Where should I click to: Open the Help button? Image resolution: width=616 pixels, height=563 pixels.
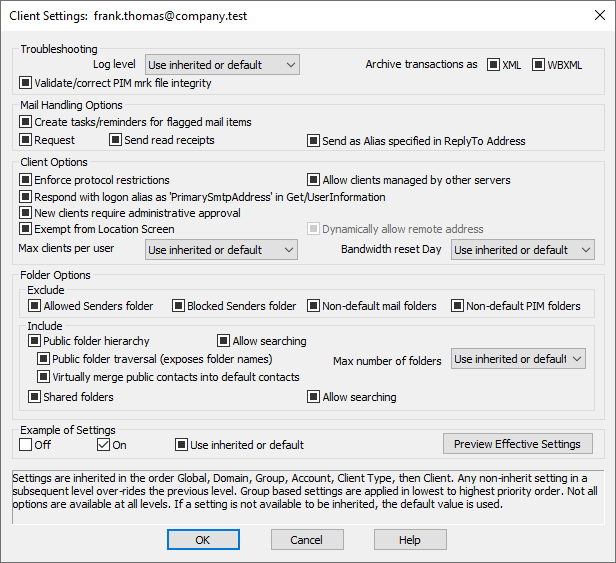coord(410,539)
